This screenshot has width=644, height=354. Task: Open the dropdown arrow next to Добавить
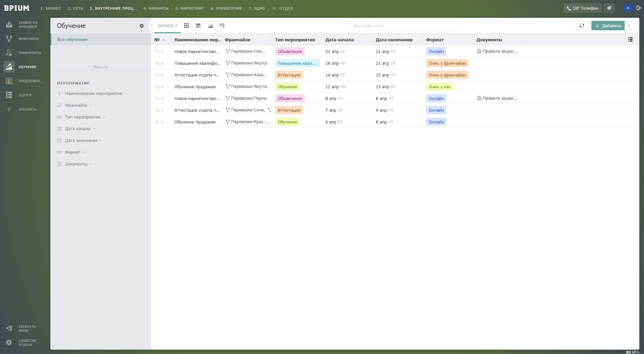pyautogui.click(x=629, y=26)
